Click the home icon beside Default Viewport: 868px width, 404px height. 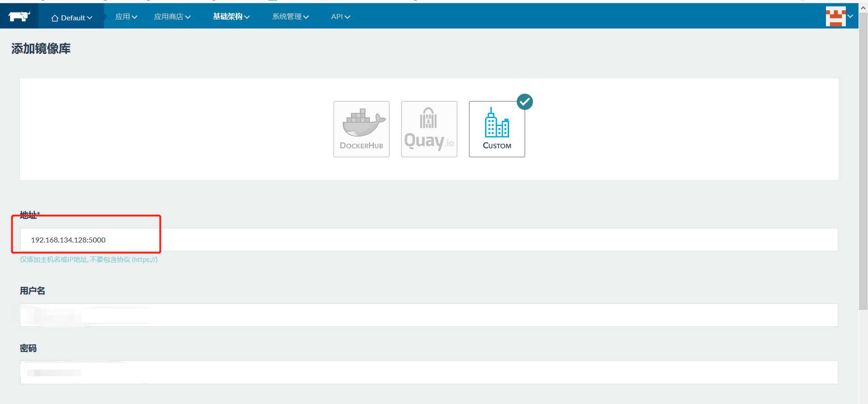click(x=55, y=18)
